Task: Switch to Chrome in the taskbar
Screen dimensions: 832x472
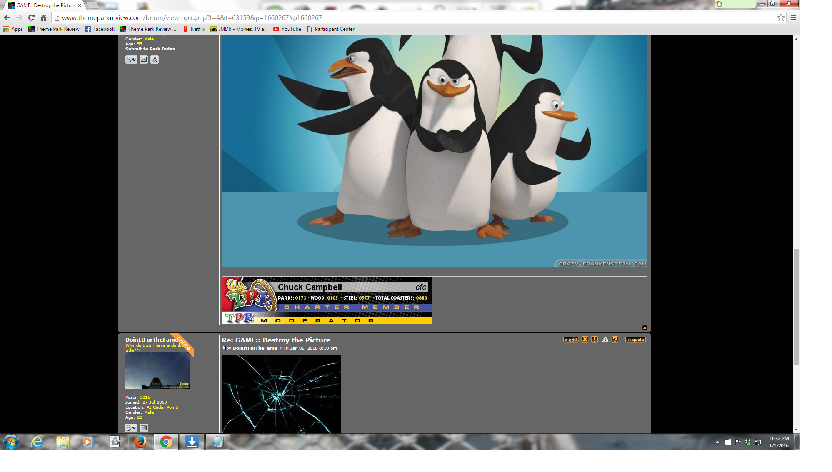Action: coord(166,442)
